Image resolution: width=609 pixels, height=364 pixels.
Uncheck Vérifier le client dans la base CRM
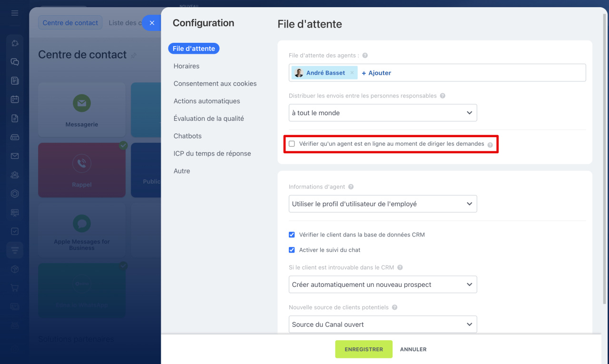coord(292,235)
